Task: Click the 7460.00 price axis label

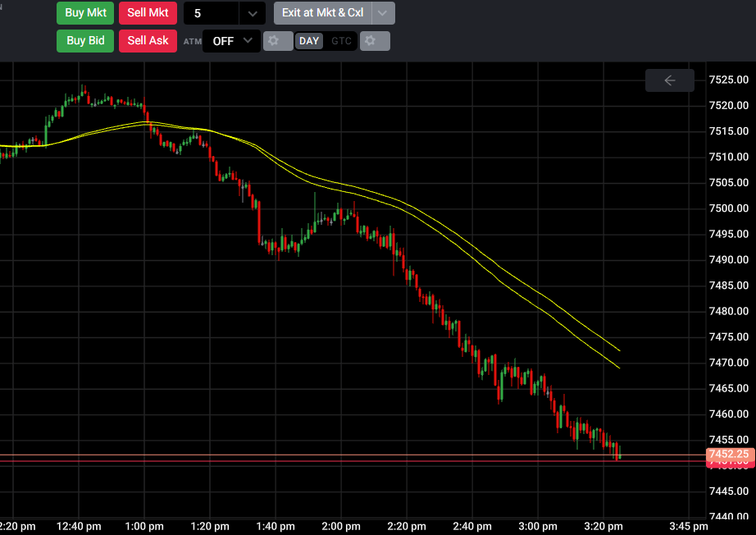Action: [729, 414]
